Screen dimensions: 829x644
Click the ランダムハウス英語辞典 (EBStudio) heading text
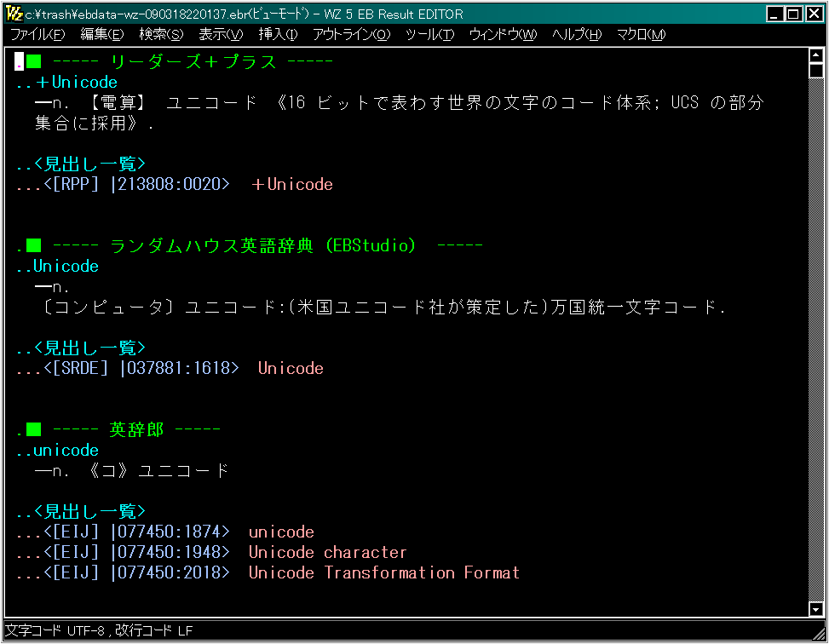pyautogui.click(x=263, y=245)
